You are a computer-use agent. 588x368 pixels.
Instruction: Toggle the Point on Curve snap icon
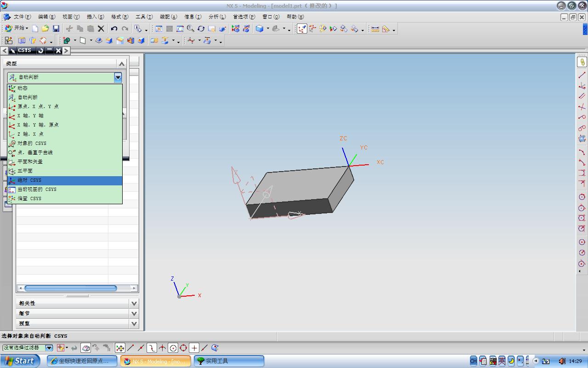pos(204,348)
